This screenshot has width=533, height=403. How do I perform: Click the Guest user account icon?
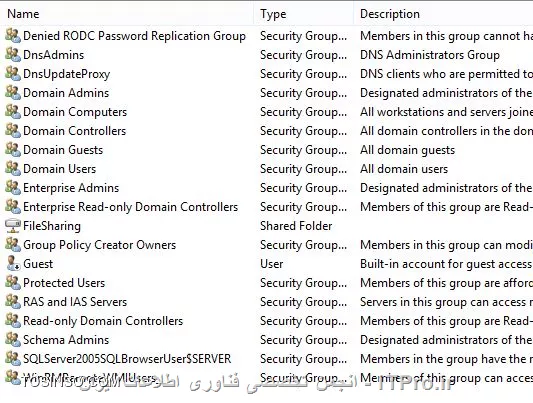(13, 264)
